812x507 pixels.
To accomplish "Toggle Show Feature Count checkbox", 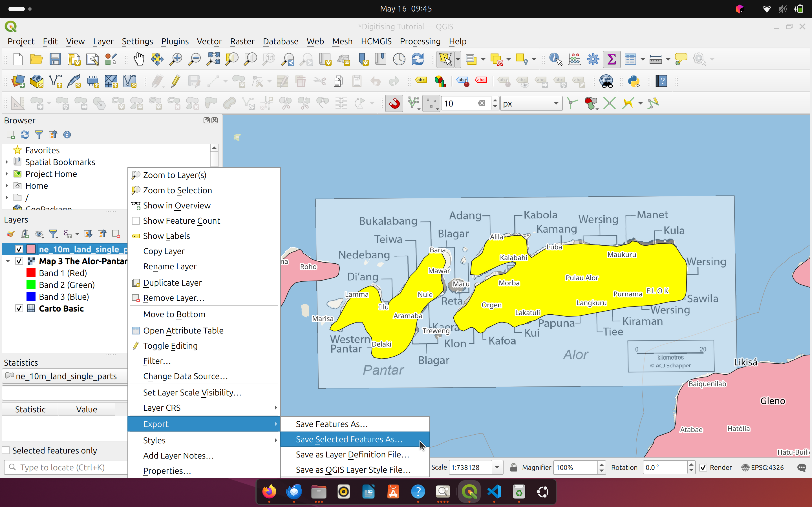I will pyautogui.click(x=136, y=221).
